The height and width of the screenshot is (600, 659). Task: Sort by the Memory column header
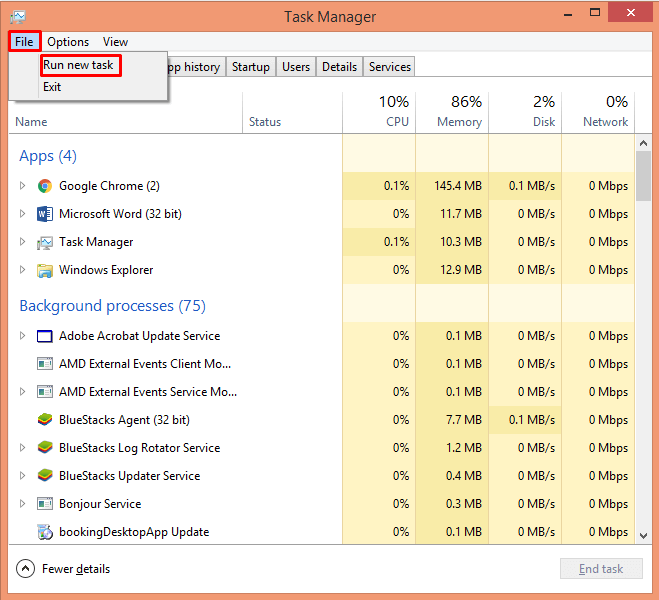tap(452, 113)
